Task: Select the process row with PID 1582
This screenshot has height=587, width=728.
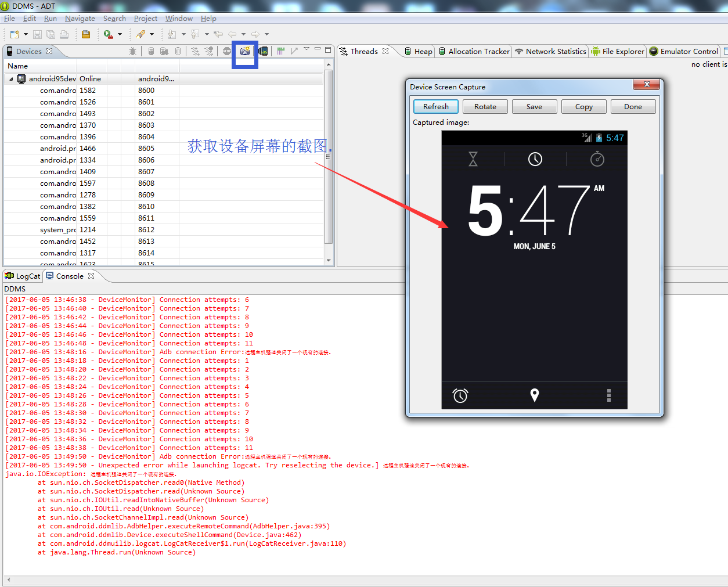Action: [164, 91]
